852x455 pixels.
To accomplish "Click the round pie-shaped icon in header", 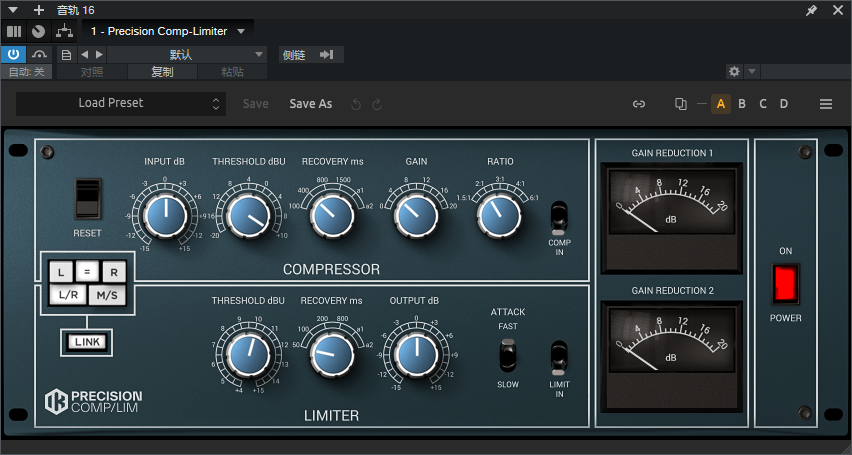I will point(38,32).
